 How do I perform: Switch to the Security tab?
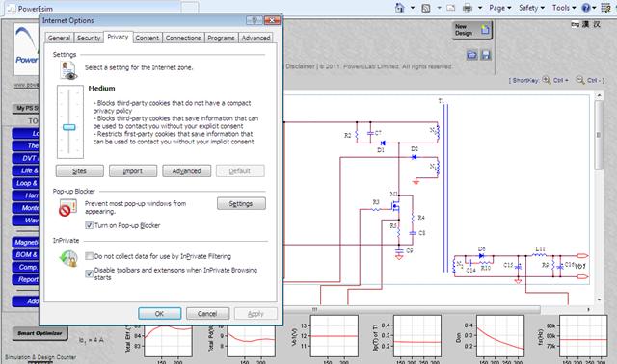(89, 38)
